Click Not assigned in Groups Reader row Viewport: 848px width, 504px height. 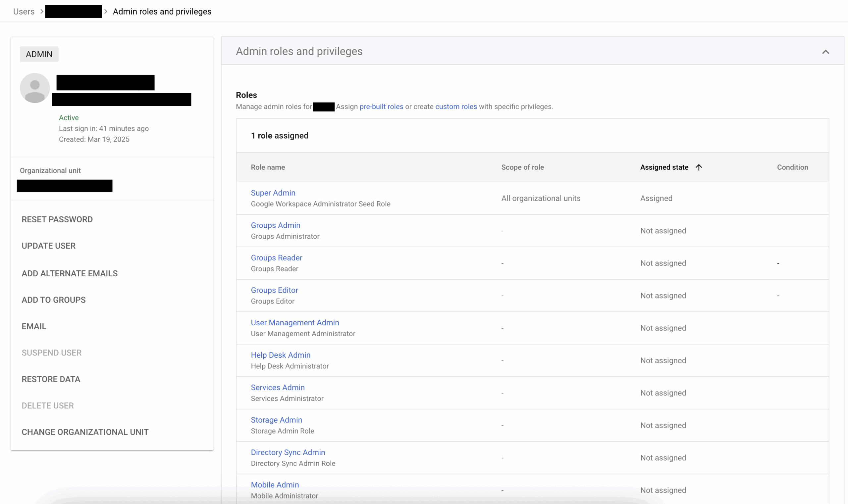coord(663,263)
